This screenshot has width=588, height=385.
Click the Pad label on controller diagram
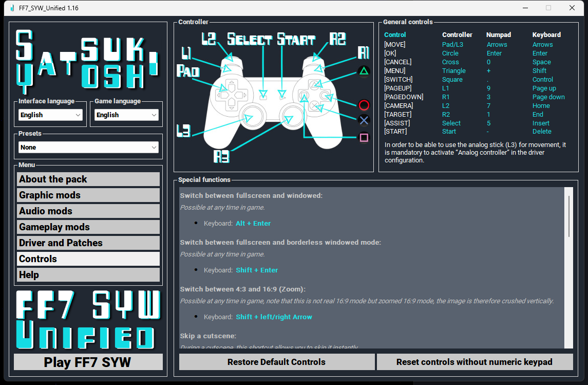click(x=188, y=70)
